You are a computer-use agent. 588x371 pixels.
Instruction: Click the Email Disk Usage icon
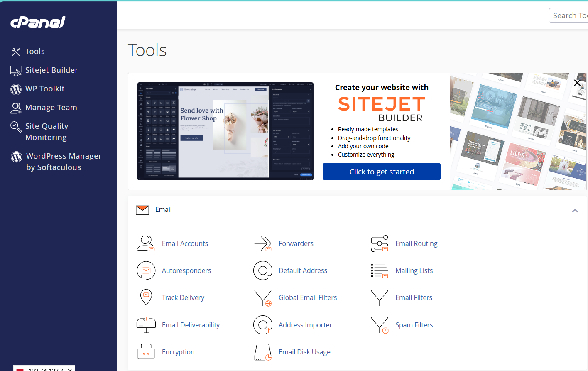click(263, 352)
